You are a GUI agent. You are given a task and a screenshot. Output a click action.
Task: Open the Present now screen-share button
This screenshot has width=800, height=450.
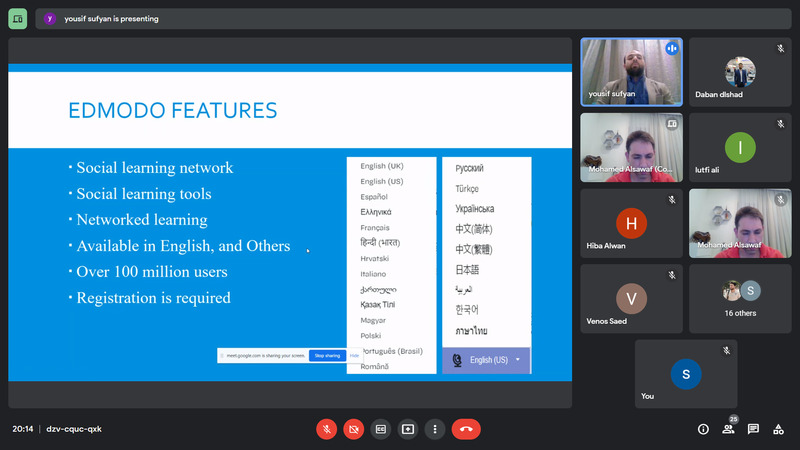point(408,429)
